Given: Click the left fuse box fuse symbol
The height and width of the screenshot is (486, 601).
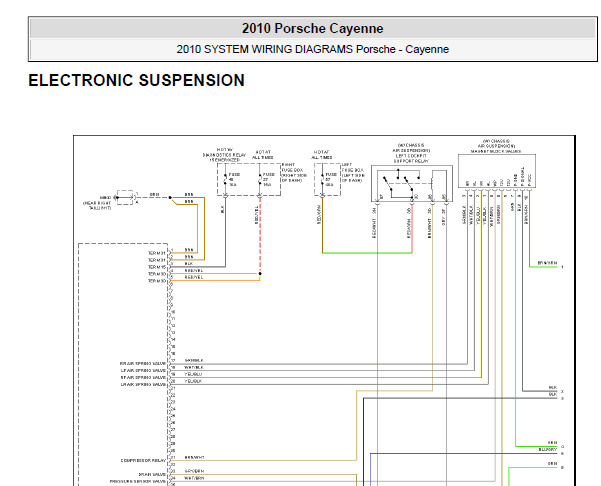Looking at the screenshot, I should tap(322, 179).
